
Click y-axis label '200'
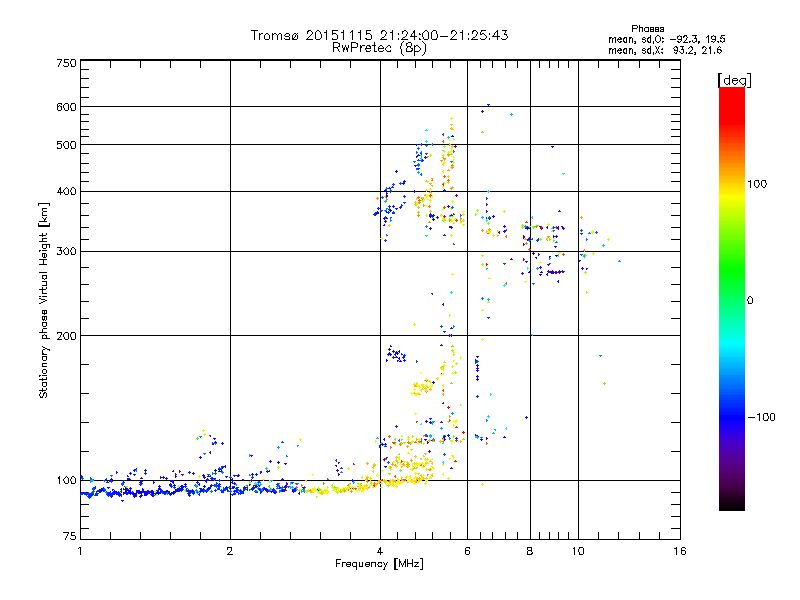tap(66, 336)
